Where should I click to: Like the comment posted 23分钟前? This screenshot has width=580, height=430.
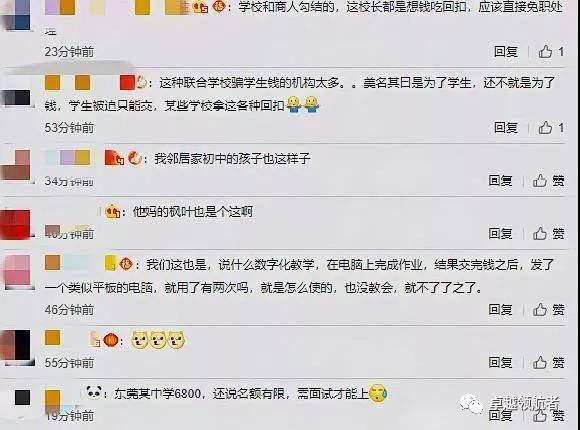(x=551, y=52)
